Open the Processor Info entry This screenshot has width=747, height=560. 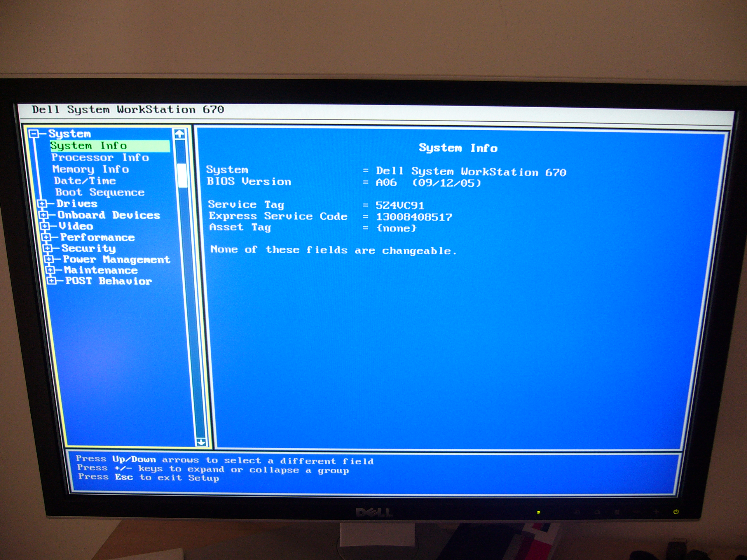click(x=100, y=157)
